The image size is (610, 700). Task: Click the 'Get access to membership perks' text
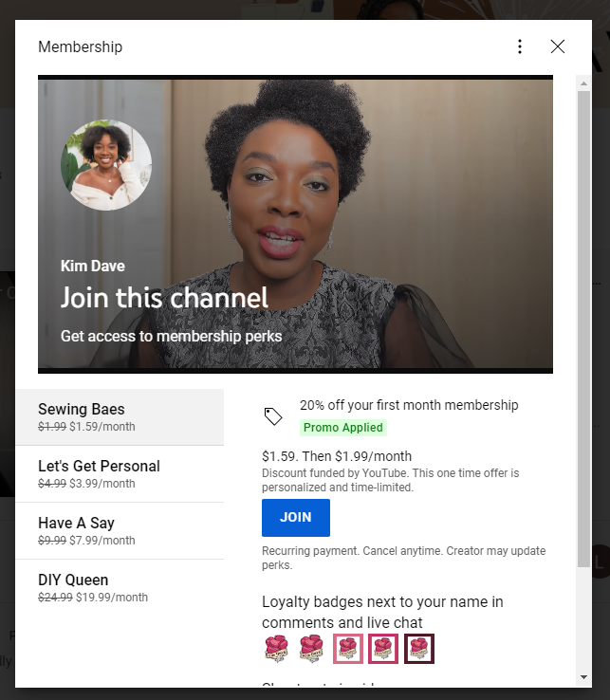[x=172, y=336]
